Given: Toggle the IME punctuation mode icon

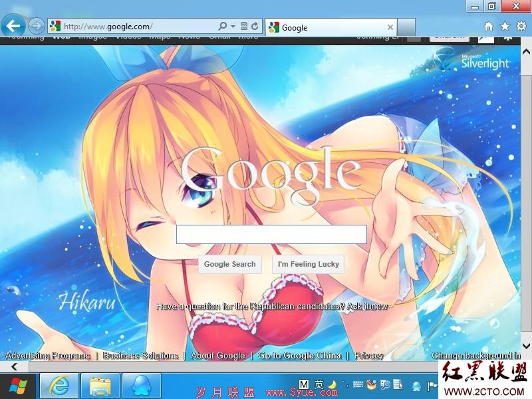Looking at the screenshot, I should 346,384.
